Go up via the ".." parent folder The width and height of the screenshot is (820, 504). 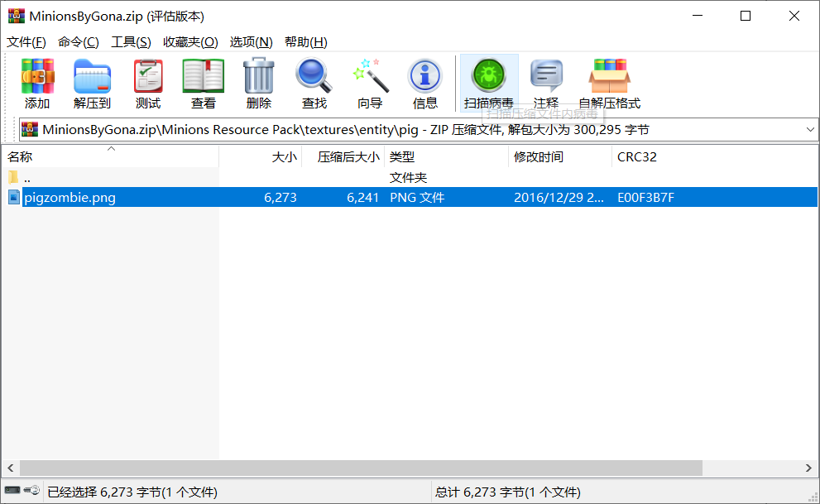[27, 178]
